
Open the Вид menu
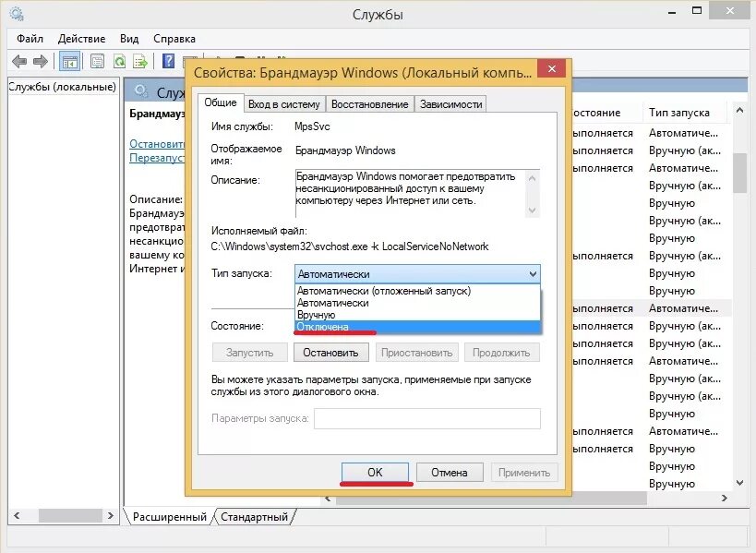[129, 39]
